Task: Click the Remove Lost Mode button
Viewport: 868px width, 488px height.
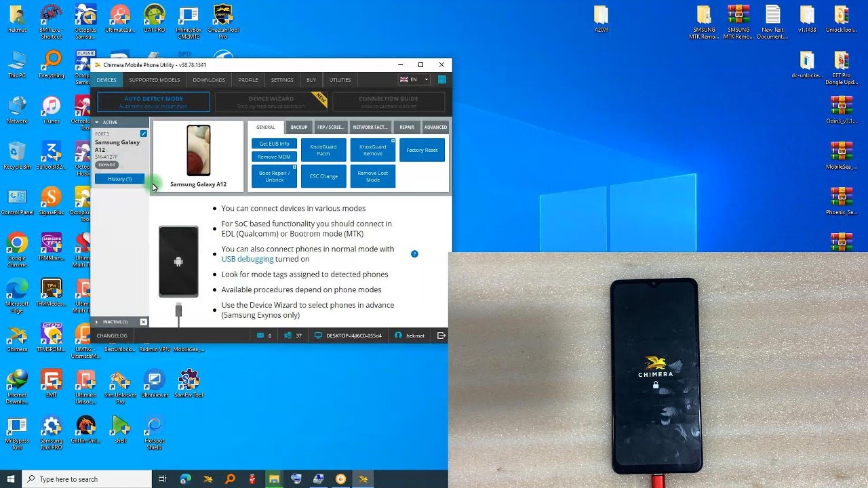Action: click(x=373, y=176)
